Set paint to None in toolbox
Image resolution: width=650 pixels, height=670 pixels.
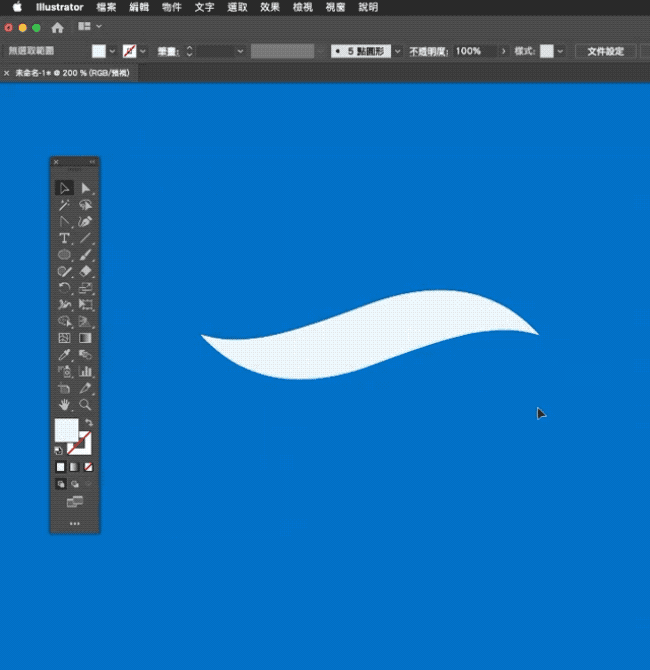click(89, 467)
